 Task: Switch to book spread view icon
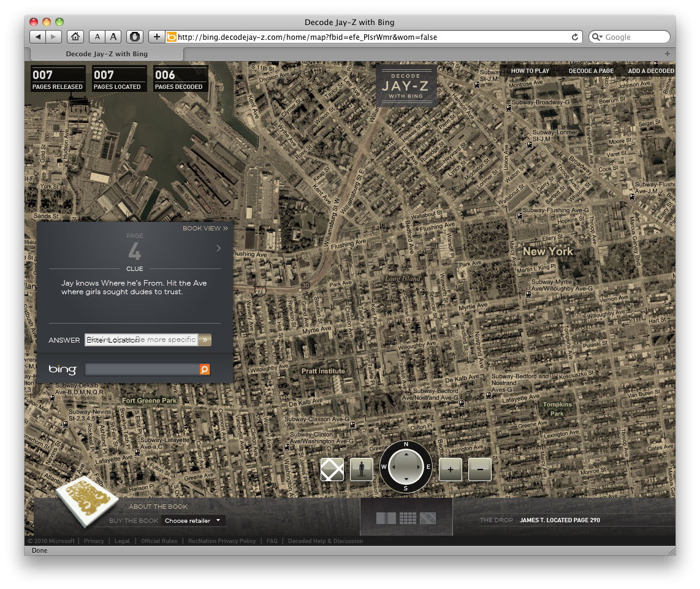[386, 518]
